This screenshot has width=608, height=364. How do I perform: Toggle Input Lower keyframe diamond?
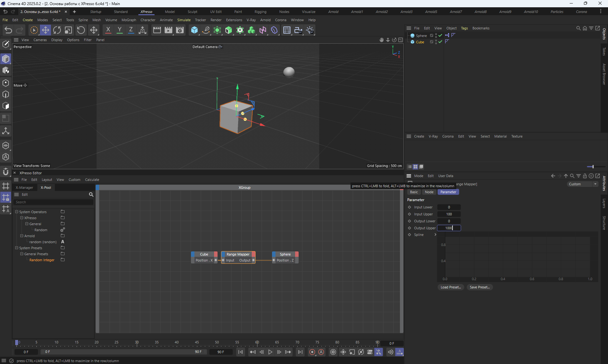[x=409, y=207]
